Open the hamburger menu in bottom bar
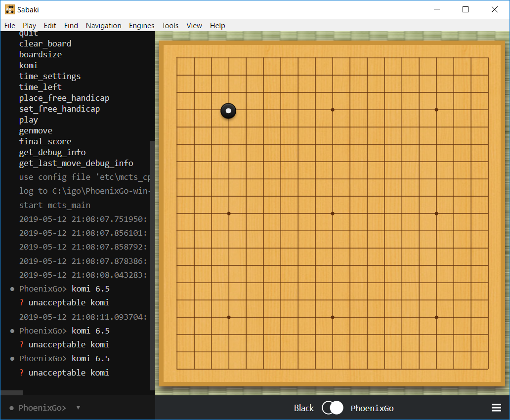Screen dimensions: 510x420 click(496, 408)
